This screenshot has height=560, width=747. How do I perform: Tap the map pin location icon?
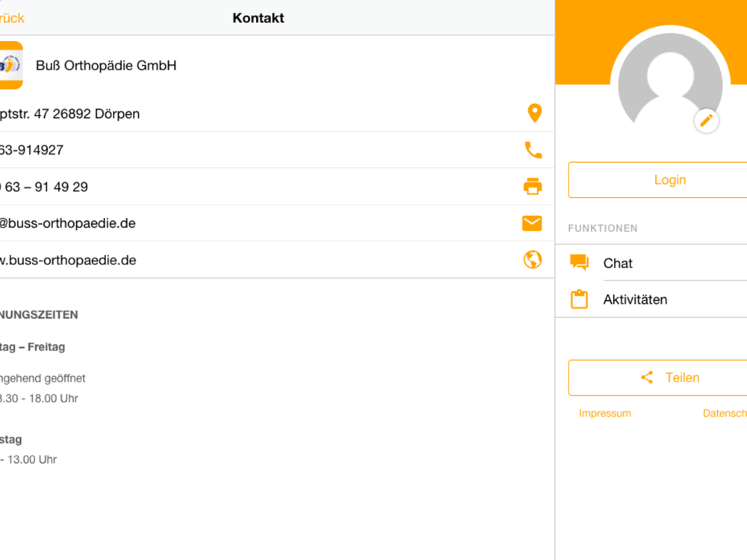pyautogui.click(x=535, y=113)
